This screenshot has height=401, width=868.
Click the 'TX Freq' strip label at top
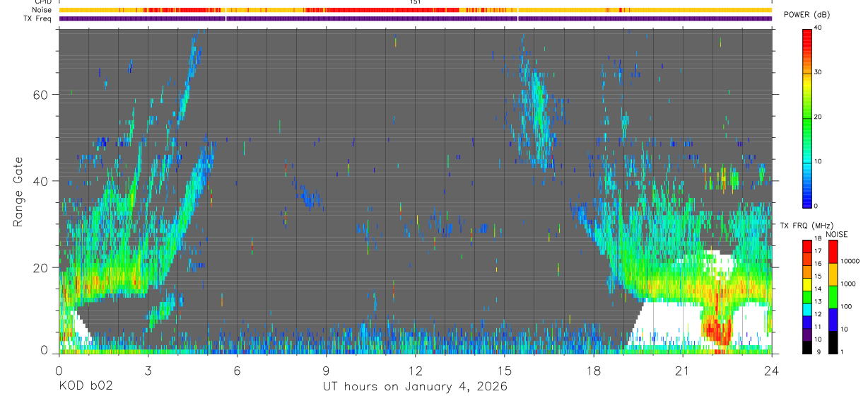coord(39,18)
